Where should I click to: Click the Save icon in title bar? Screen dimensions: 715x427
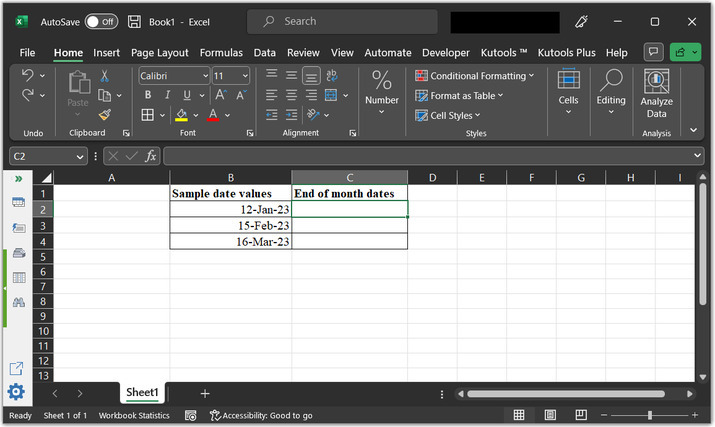pyautogui.click(x=134, y=21)
